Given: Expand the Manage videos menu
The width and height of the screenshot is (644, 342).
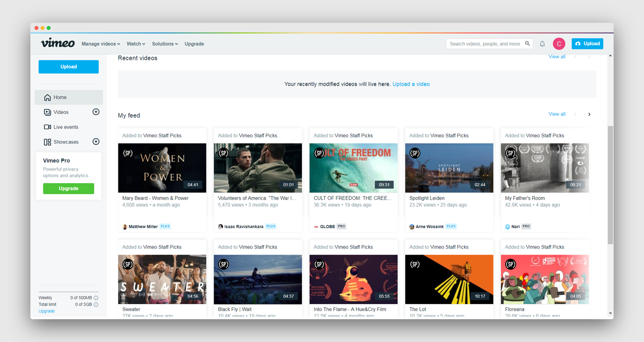Looking at the screenshot, I should coord(101,44).
